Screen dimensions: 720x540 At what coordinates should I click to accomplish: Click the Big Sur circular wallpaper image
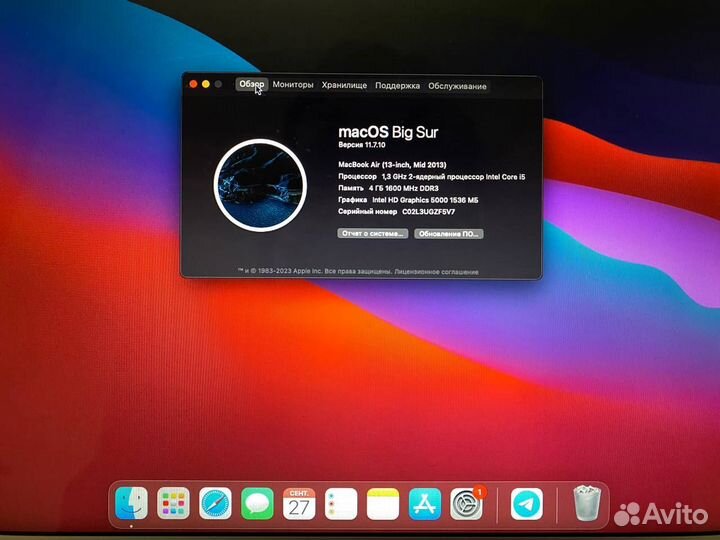(x=260, y=185)
